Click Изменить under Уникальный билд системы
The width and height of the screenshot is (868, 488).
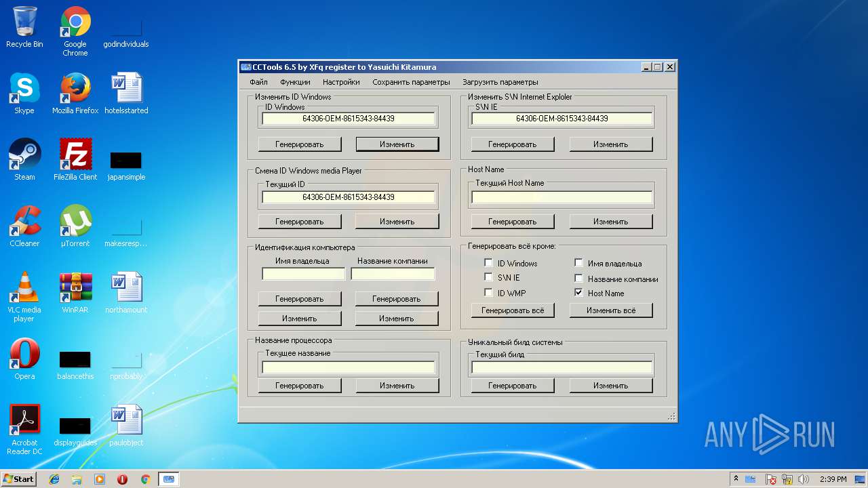611,386
